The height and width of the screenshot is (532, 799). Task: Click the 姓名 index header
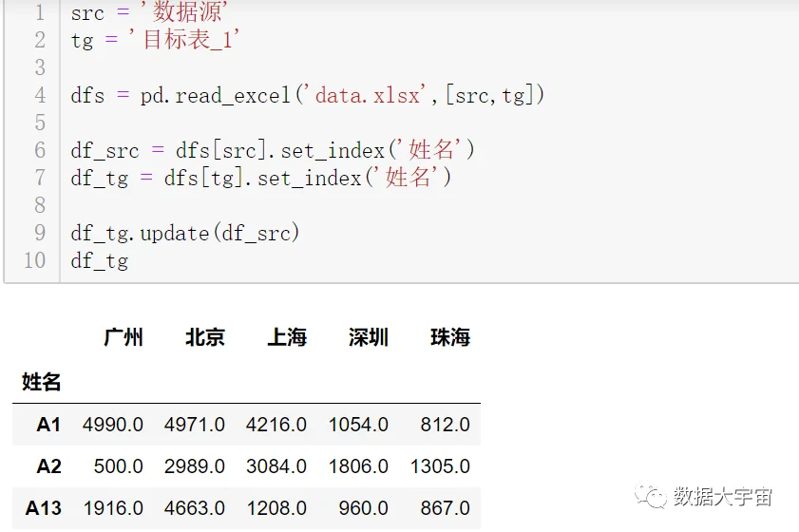(41, 382)
